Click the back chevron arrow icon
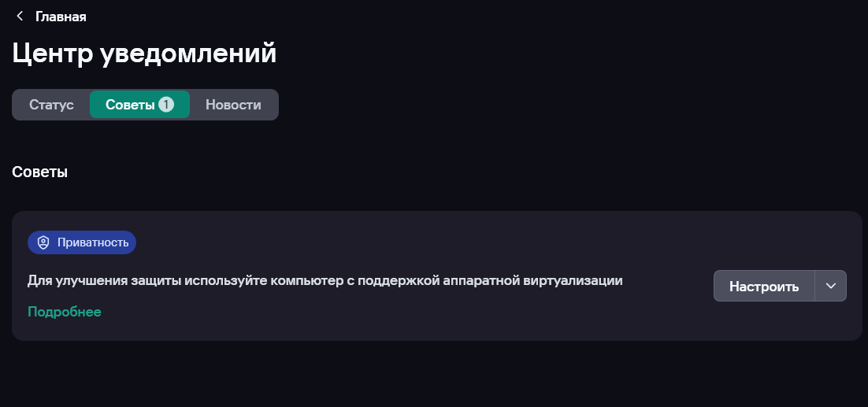Viewport: 868px width, 407px height. [20, 17]
